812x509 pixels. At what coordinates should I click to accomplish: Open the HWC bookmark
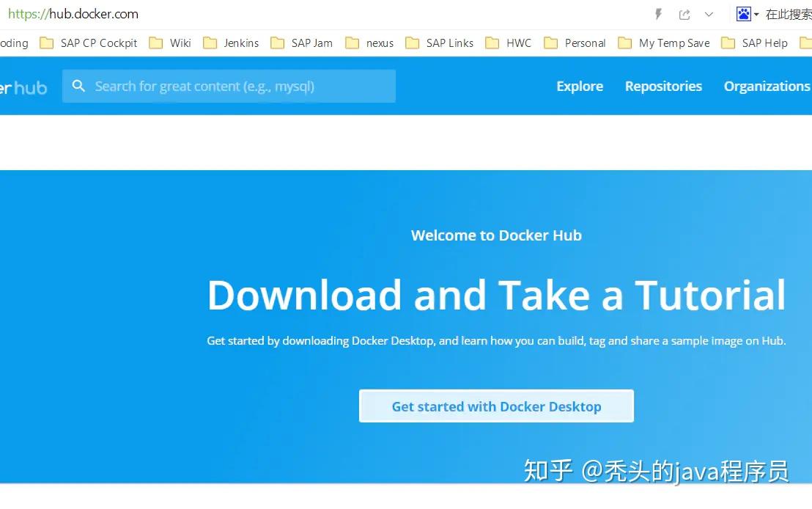click(x=517, y=43)
